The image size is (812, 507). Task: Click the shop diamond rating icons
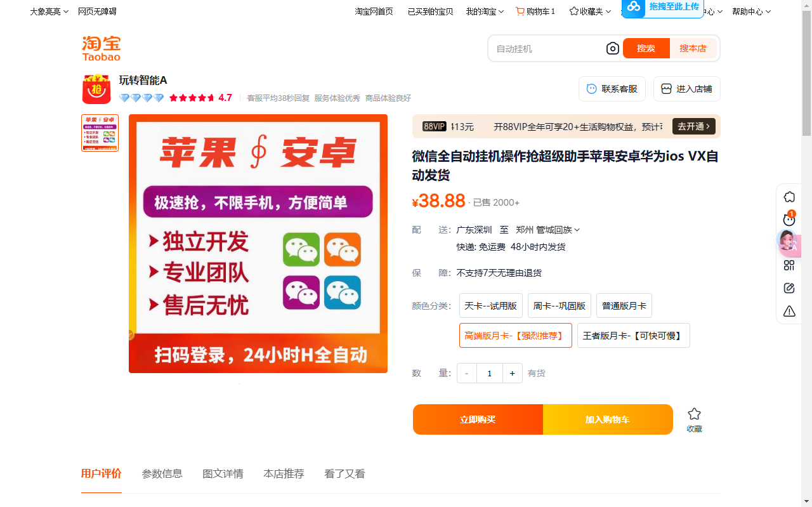[141, 98]
